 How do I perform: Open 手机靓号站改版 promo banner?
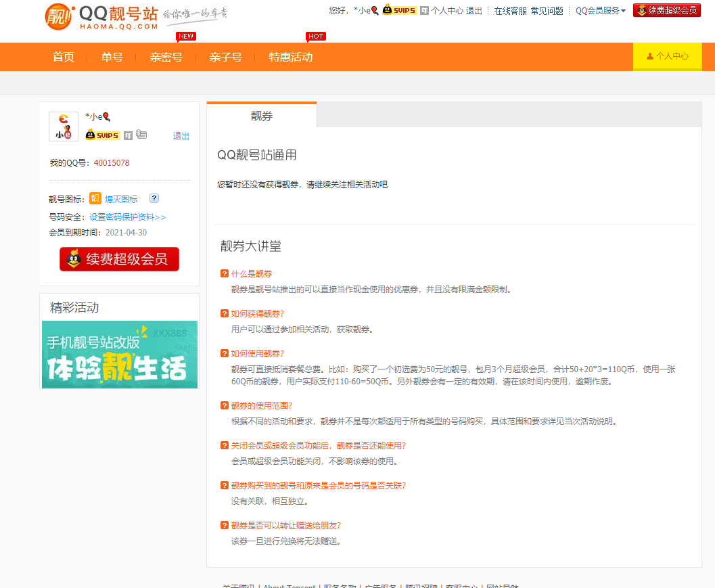[120, 355]
